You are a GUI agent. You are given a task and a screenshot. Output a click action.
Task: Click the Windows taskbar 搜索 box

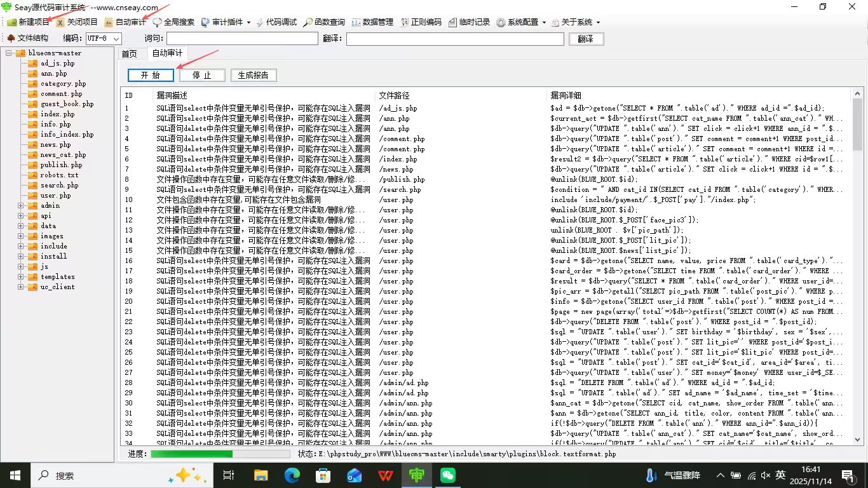tap(122, 475)
